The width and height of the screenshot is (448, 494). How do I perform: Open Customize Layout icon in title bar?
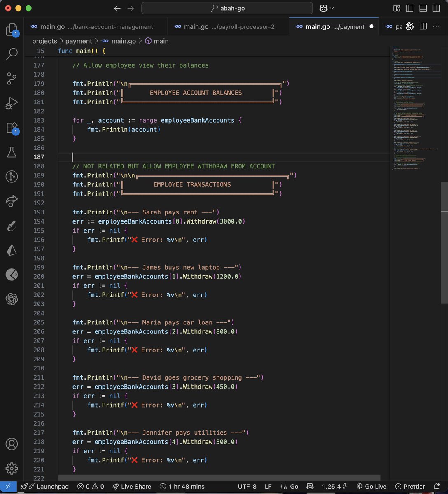[397, 8]
